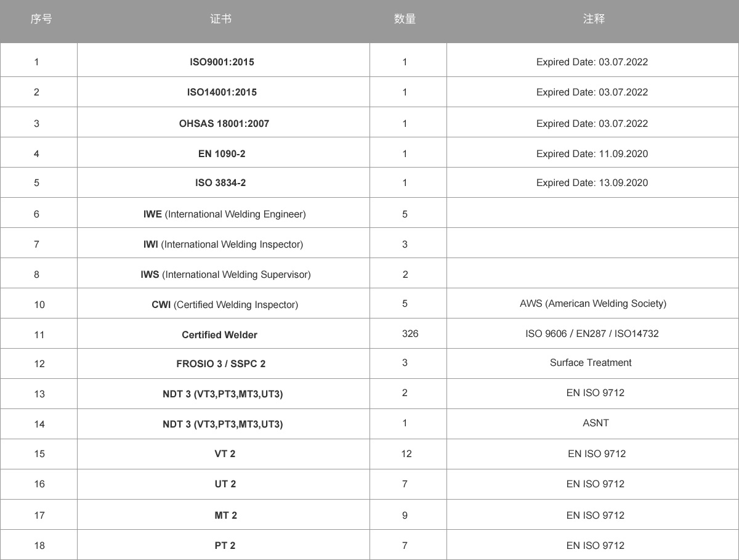Click the Surface Treatment note

591,362
